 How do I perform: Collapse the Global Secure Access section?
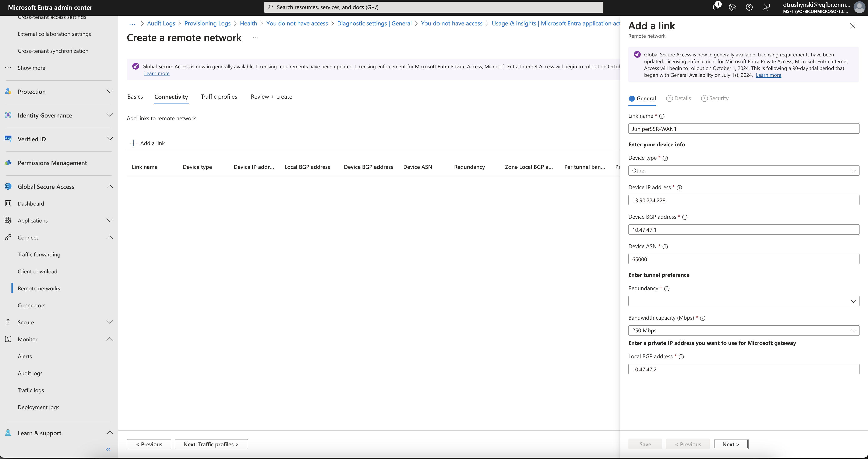tap(110, 186)
